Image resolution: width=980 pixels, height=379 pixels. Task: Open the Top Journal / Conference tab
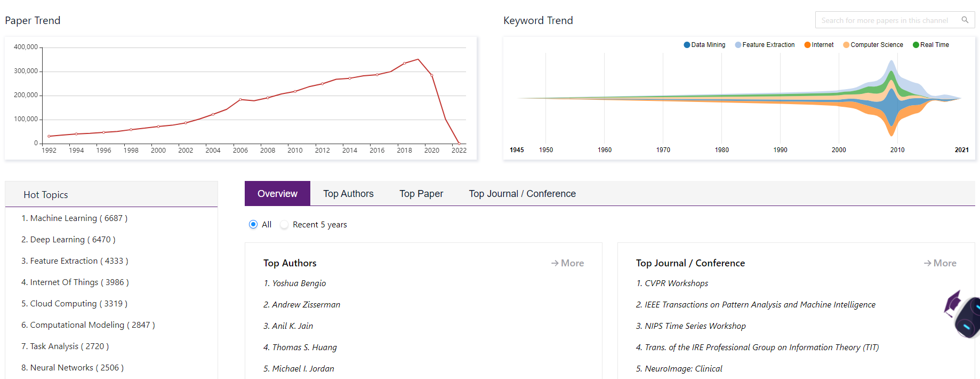522,193
